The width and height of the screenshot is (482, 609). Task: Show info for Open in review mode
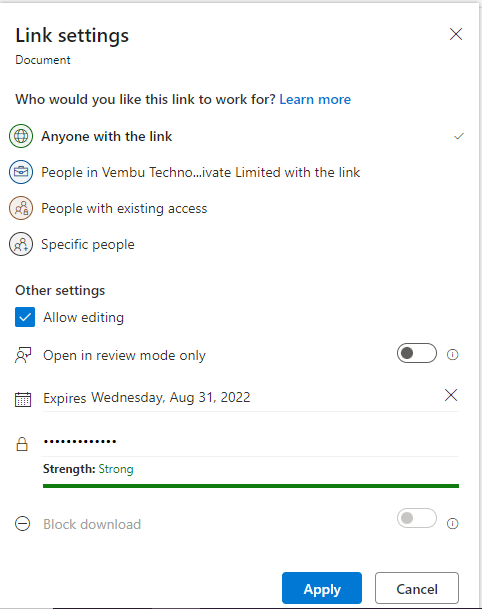tap(452, 355)
